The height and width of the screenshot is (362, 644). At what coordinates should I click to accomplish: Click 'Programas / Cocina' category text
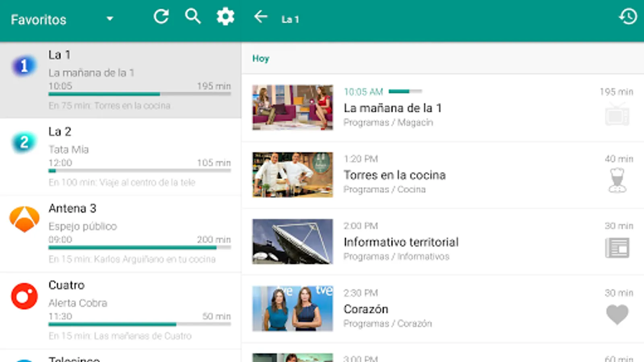[384, 189]
